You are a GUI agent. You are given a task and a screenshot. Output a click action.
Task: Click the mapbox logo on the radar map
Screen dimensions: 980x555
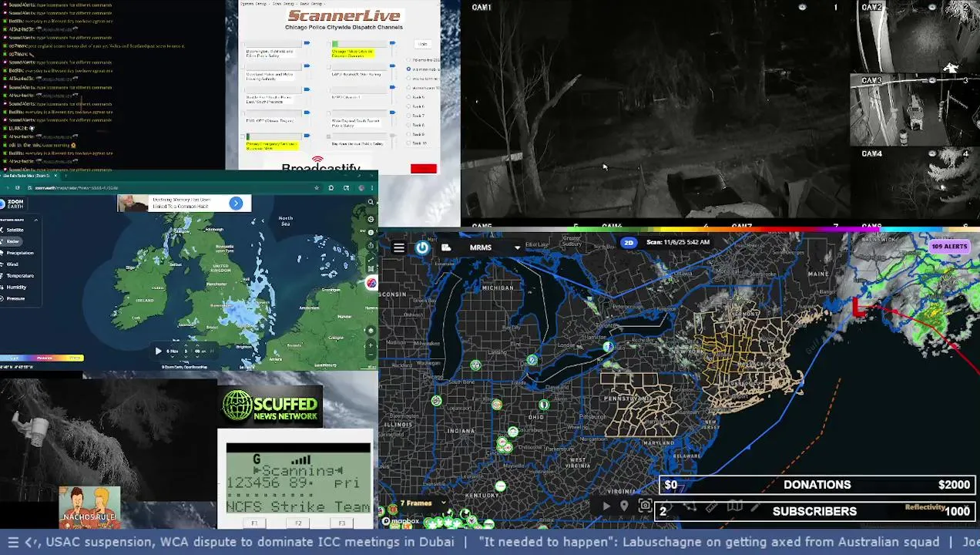coord(401,521)
